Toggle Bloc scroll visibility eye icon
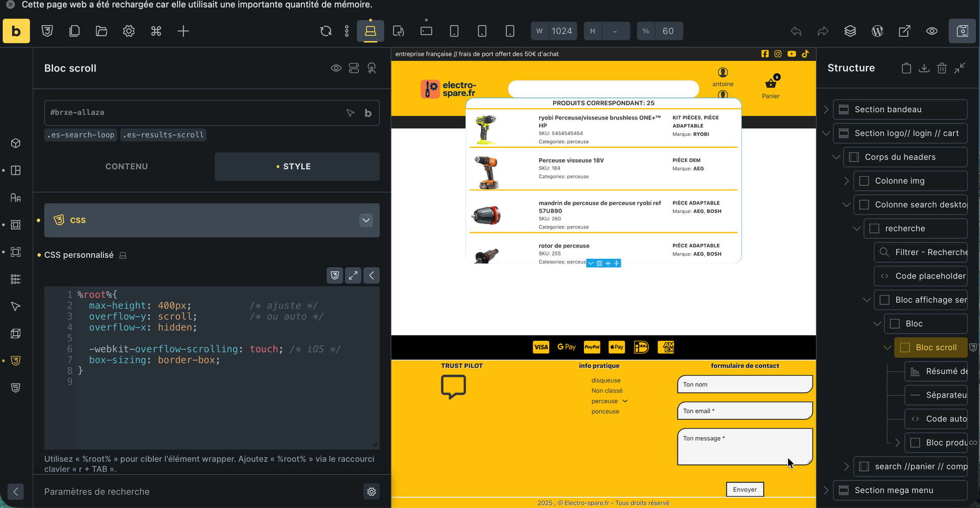Image resolution: width=980 pixels, height=508 pixels. tap(336, 68)
